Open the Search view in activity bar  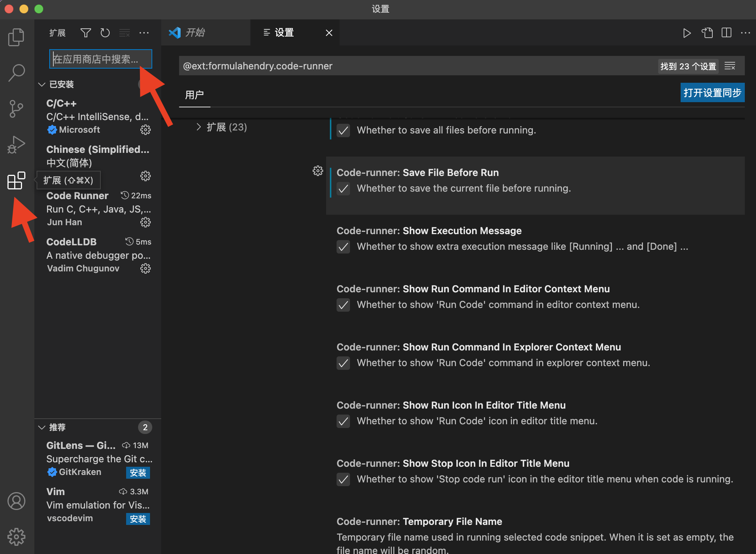tap(16, 73)
